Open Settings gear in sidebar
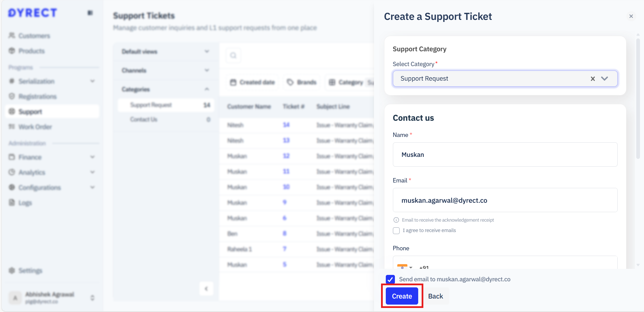 (x=12, y=271)
